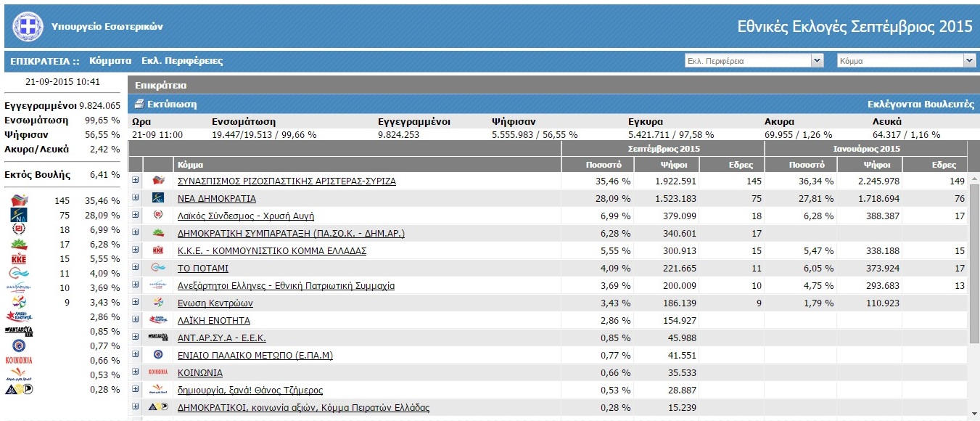Click the ΚΟΙΝΩΝΙΑ logo in the left sidebar
980x421 pixels.
(x=19, y=360)
